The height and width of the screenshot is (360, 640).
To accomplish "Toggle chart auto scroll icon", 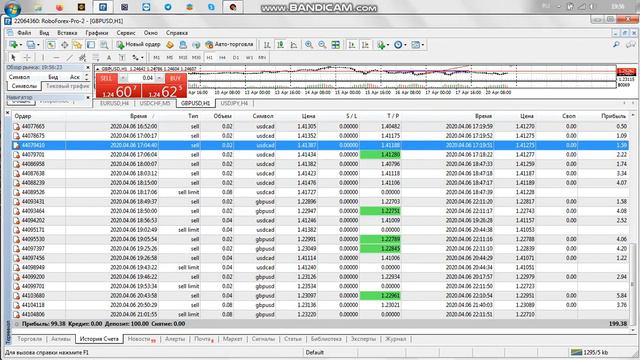I will [x=352, y=45].
